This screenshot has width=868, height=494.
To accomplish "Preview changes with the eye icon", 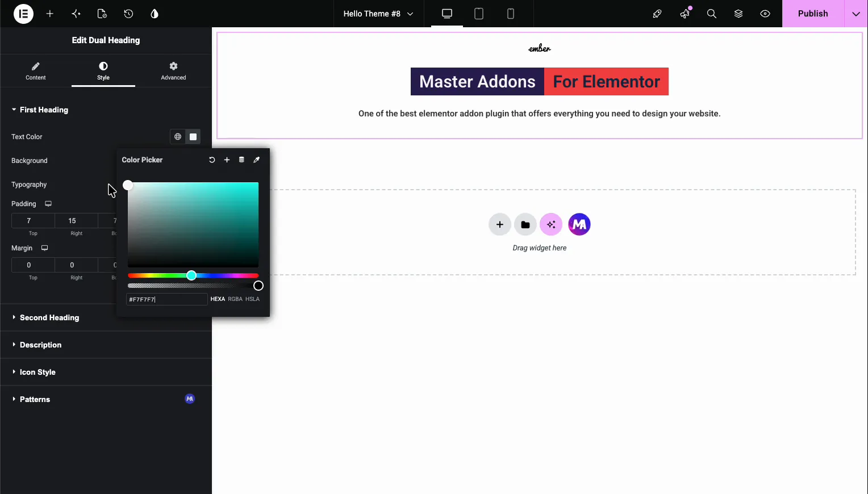I will (765, 14).
